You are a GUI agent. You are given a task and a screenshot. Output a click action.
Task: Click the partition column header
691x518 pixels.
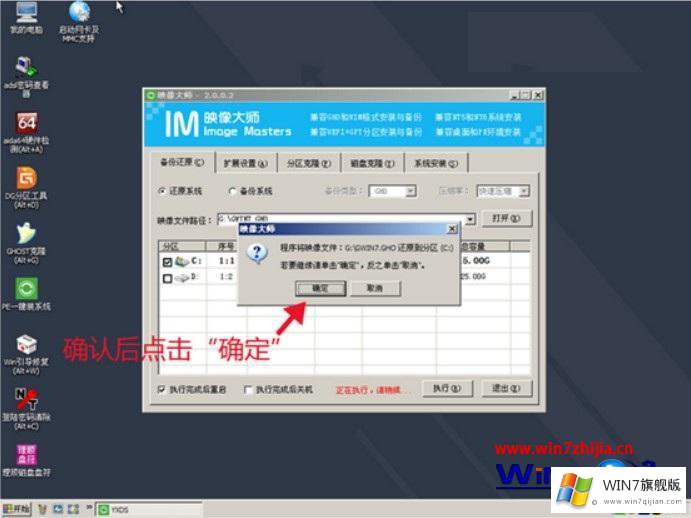pyautogui.click(x=182, y=246)
